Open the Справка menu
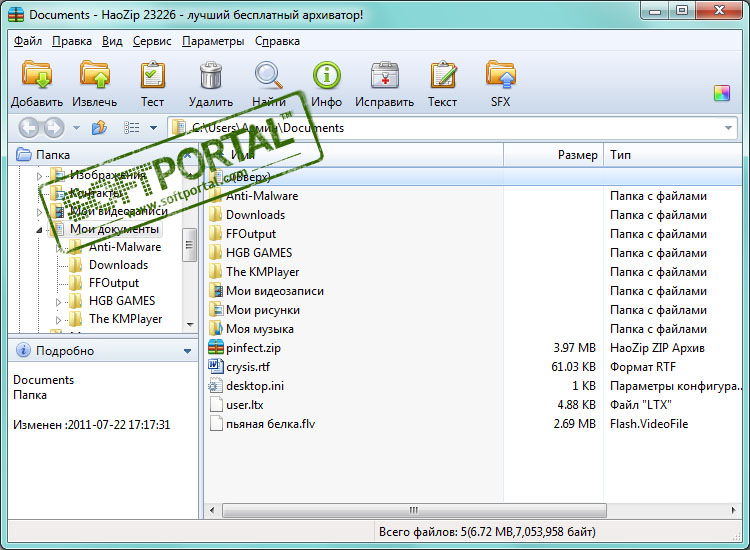This screenshot has width=750, height=550. point(277,41)
